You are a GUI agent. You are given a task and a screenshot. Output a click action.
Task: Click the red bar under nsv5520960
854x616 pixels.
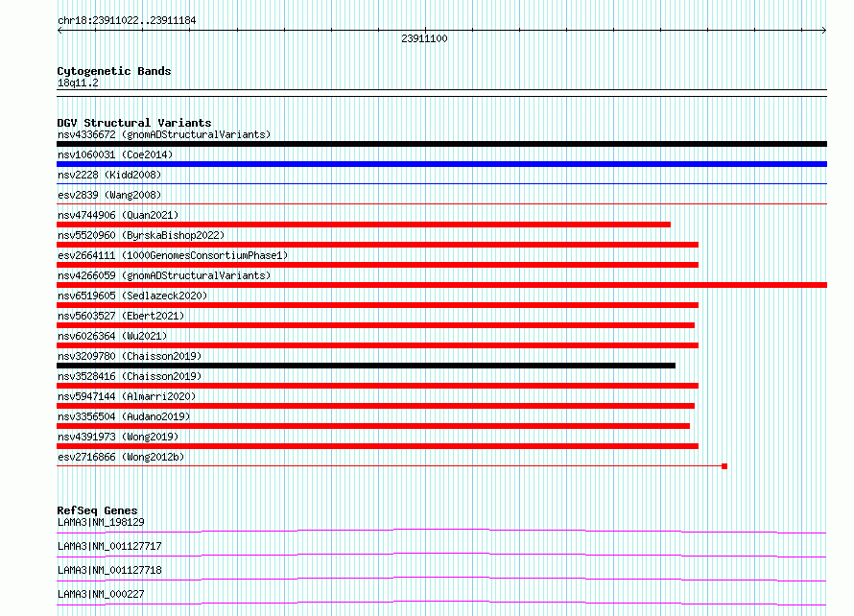(377, 245)
